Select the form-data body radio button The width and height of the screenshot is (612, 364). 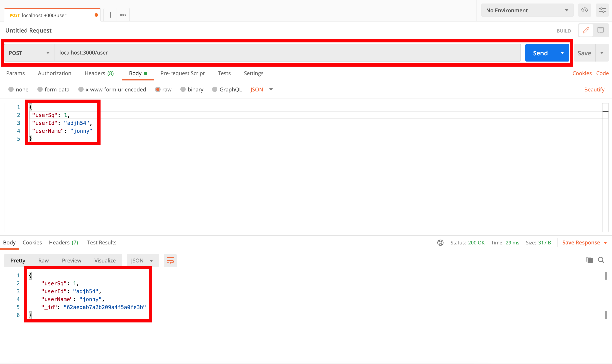40,89
